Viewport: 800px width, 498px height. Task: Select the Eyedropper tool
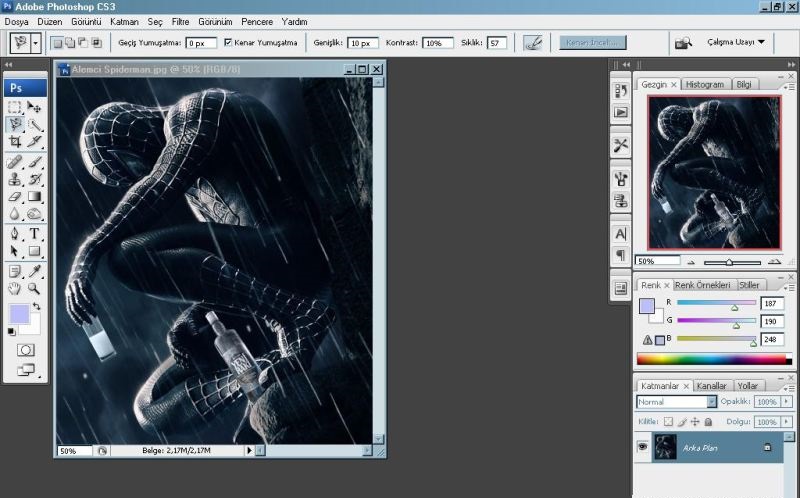[x=34, y=271]
